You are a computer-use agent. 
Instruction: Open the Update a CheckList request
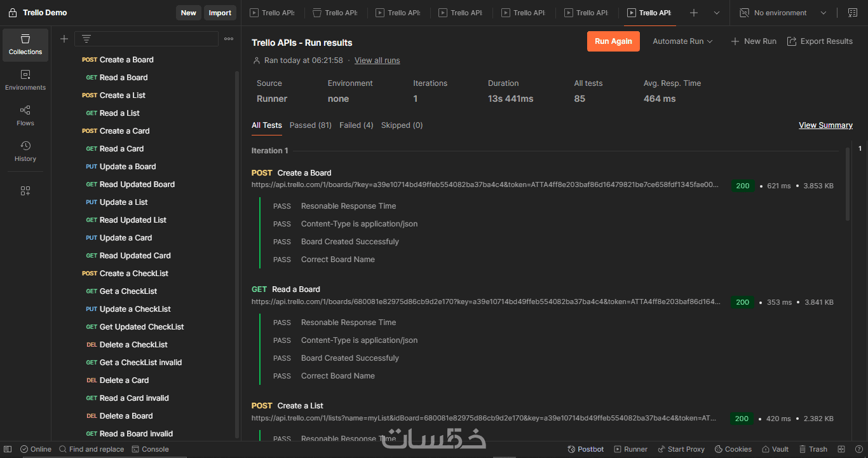[135, 309]
